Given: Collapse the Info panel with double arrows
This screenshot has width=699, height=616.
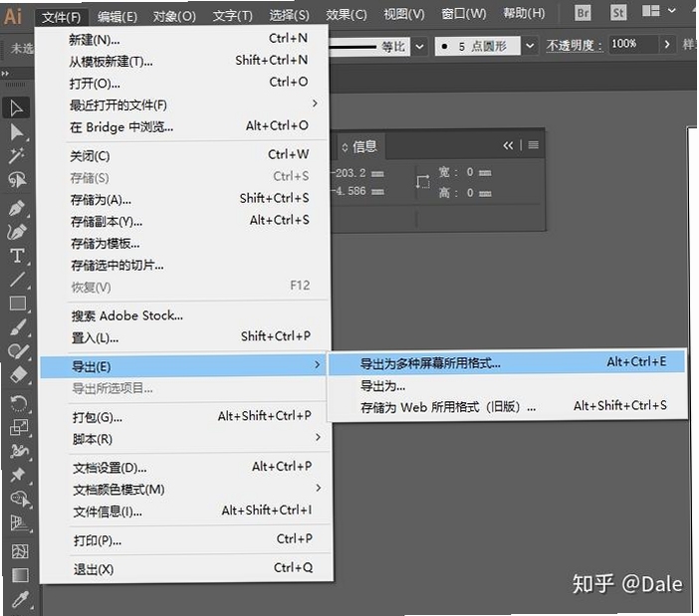Looking at the screenshot, I should tap(508, 145).
